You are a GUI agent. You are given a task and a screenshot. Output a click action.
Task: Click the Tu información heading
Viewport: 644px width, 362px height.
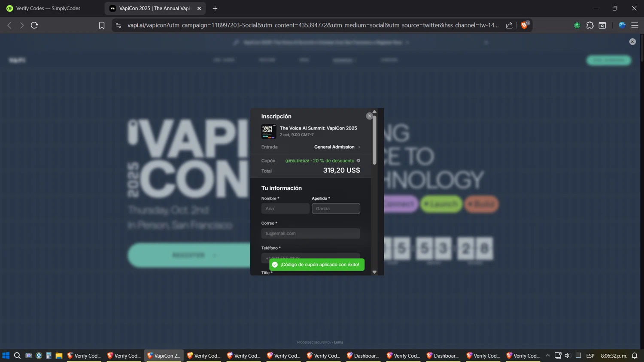(x=282, y=188)
